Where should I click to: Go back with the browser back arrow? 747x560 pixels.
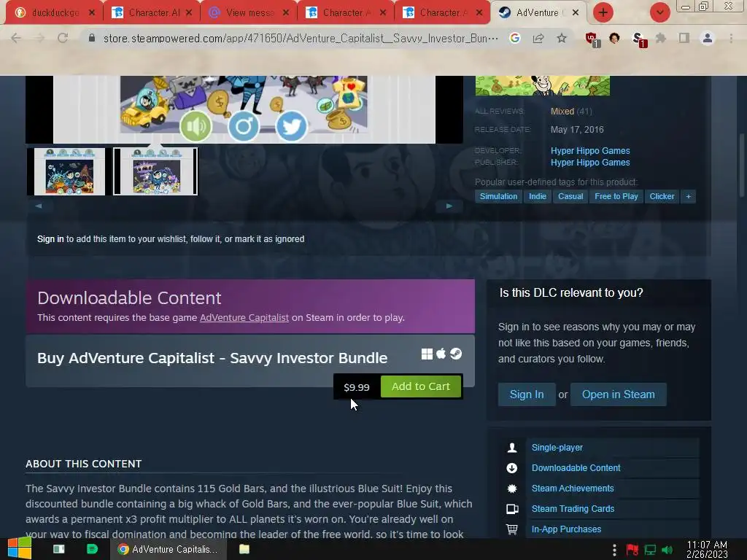[16, 38]
